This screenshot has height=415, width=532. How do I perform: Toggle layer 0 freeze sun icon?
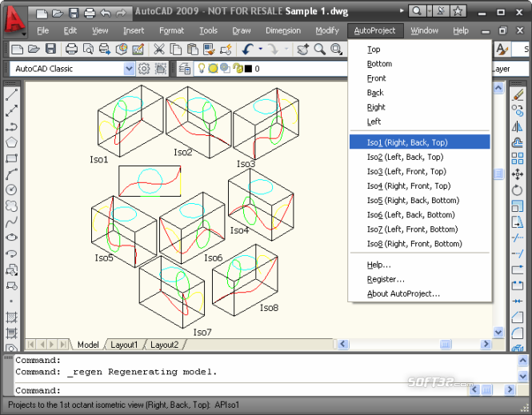(x=213, y=69)
